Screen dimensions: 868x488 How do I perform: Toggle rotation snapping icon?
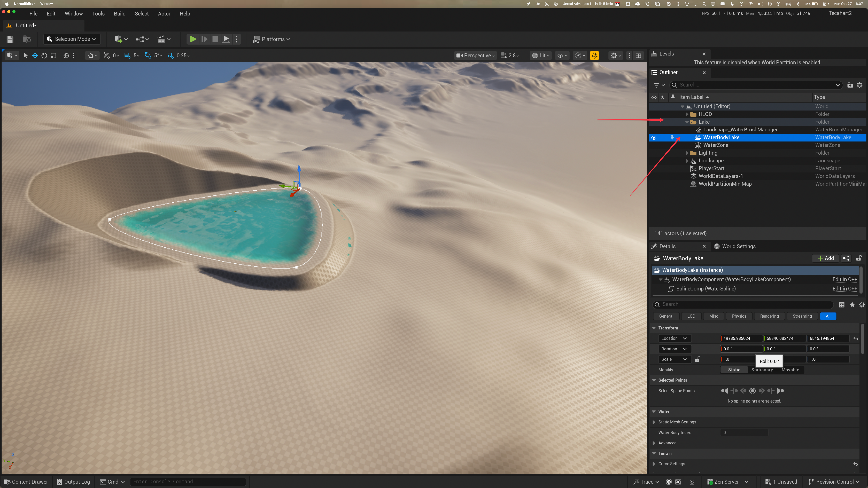[148, 56]
